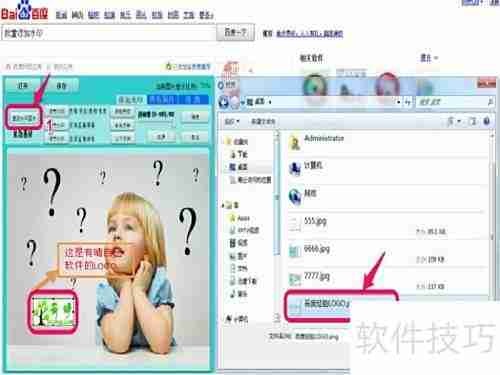Click the tree logo watermark on photo
Viewport: 500px width, 375px height.
[x=53, y=312]
